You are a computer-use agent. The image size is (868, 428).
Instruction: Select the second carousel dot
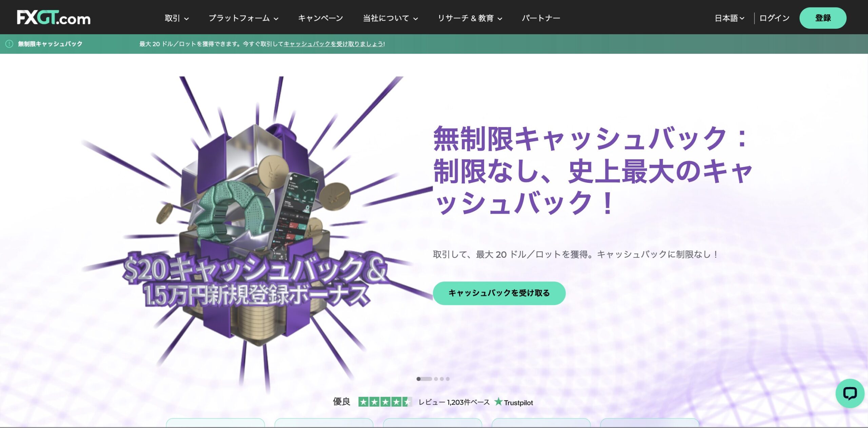(436, 379)
